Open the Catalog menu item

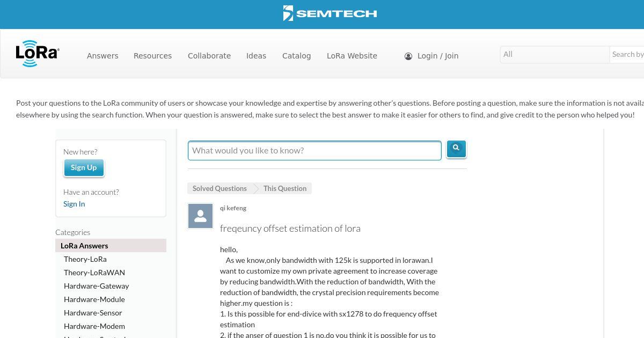tap(296, 56)
